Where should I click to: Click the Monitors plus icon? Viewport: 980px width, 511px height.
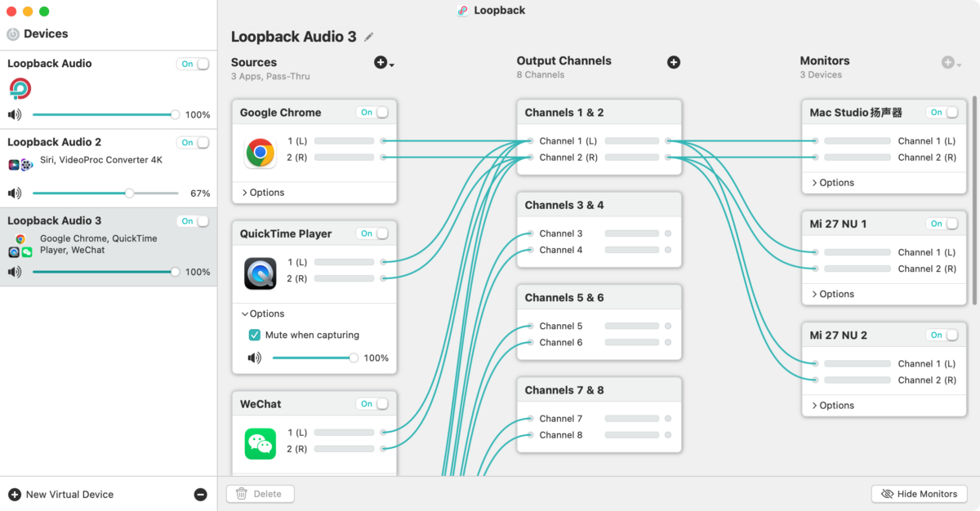947,62
